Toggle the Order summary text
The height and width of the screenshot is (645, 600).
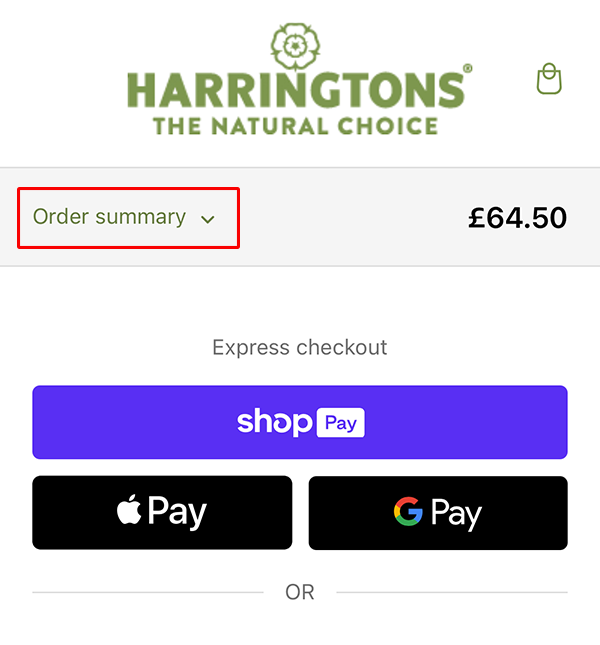tap(109, 217)
